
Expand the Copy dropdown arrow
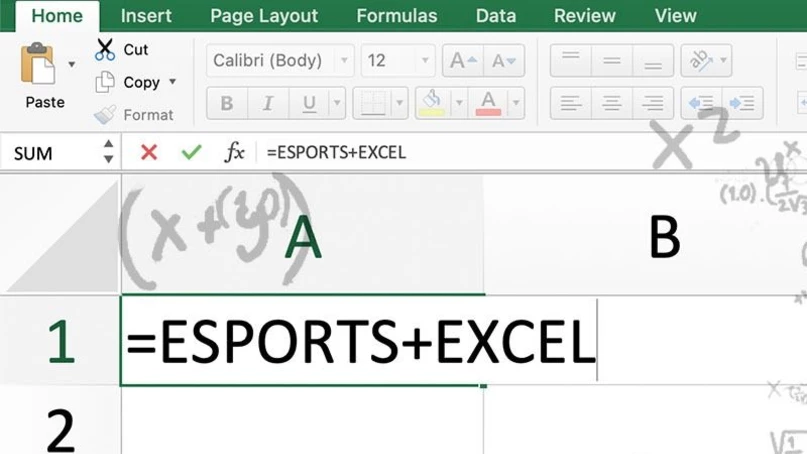[172, 81]
